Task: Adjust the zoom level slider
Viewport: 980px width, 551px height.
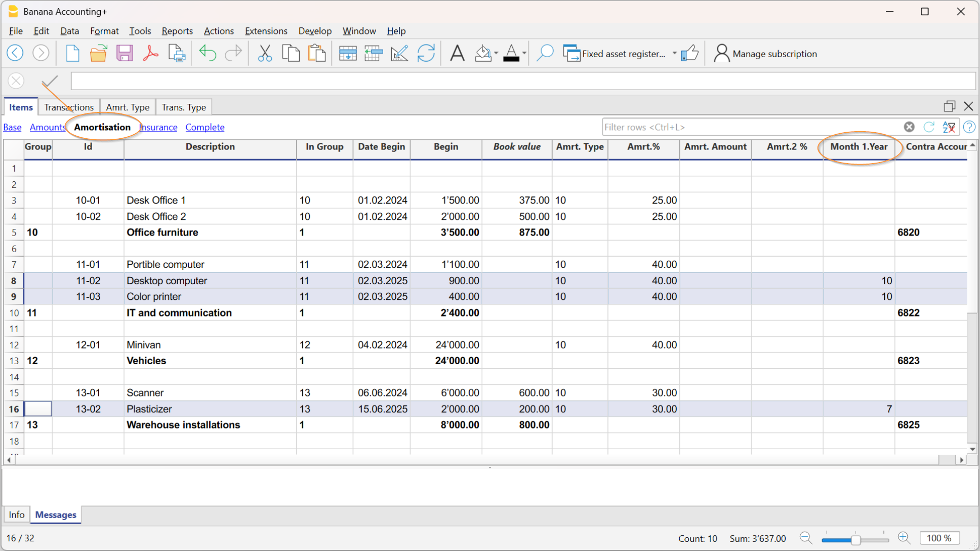Action: [855, 540]
